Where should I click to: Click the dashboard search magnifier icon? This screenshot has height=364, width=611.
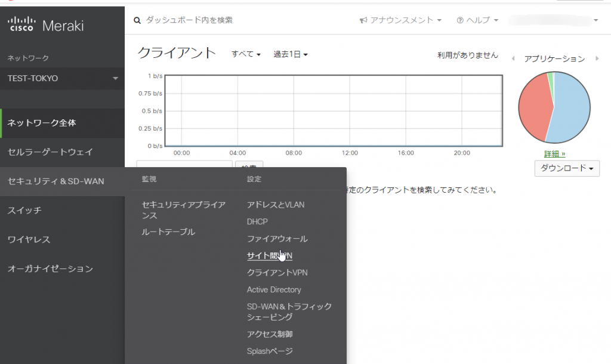coord(137,20)
